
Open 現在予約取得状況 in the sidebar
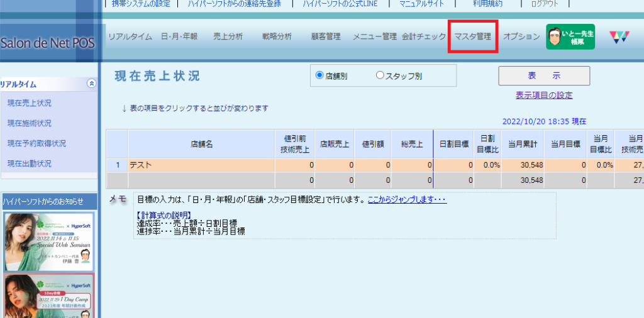pyautogui.click(x=36, y=143)
